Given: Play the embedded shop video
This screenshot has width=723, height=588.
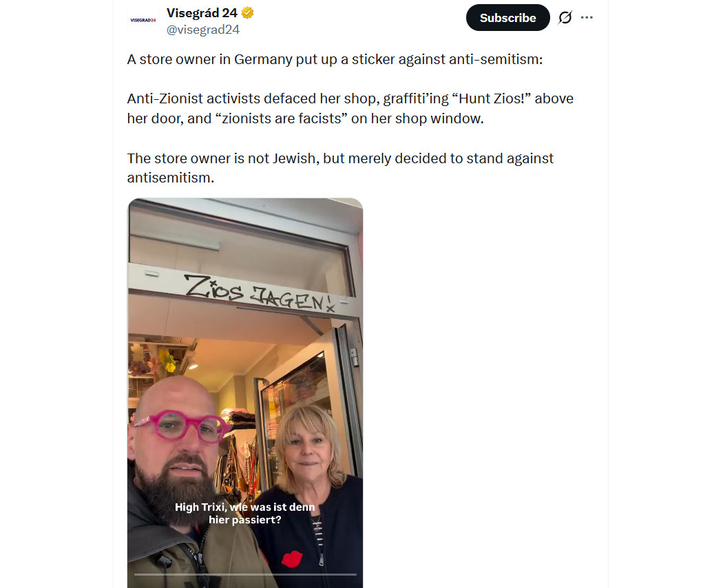Looking at the screenshot, I should 245,393.
